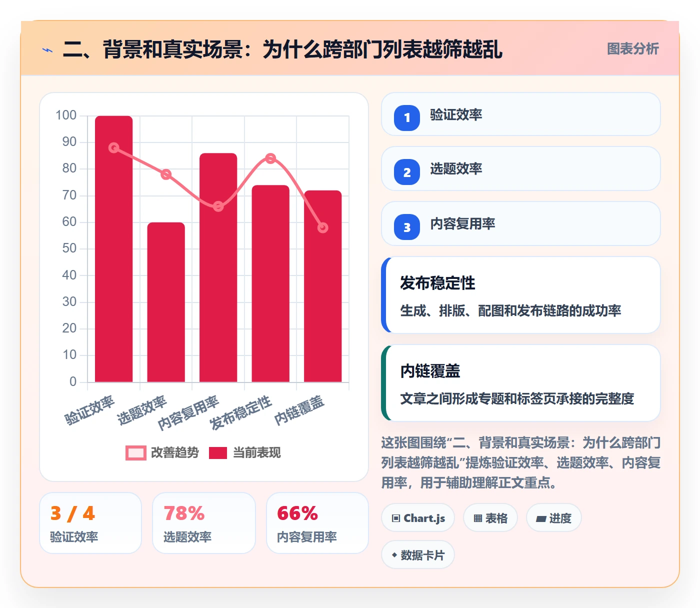
Task: Click the 78% stat value
Action: click(184, 513)
